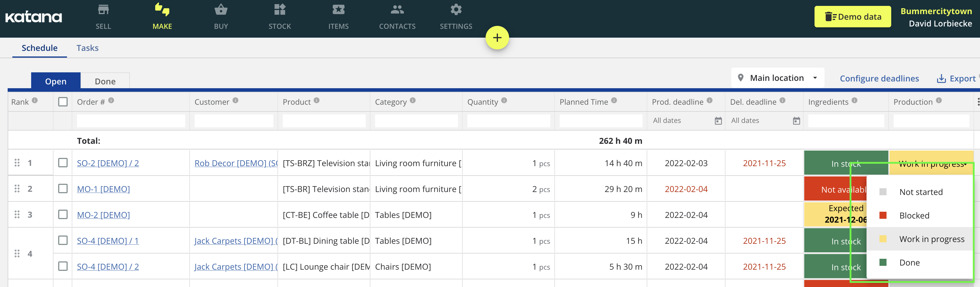Click info icon next to Del. deadline header
The image size is (980, 287).
(x=782, y=101)
